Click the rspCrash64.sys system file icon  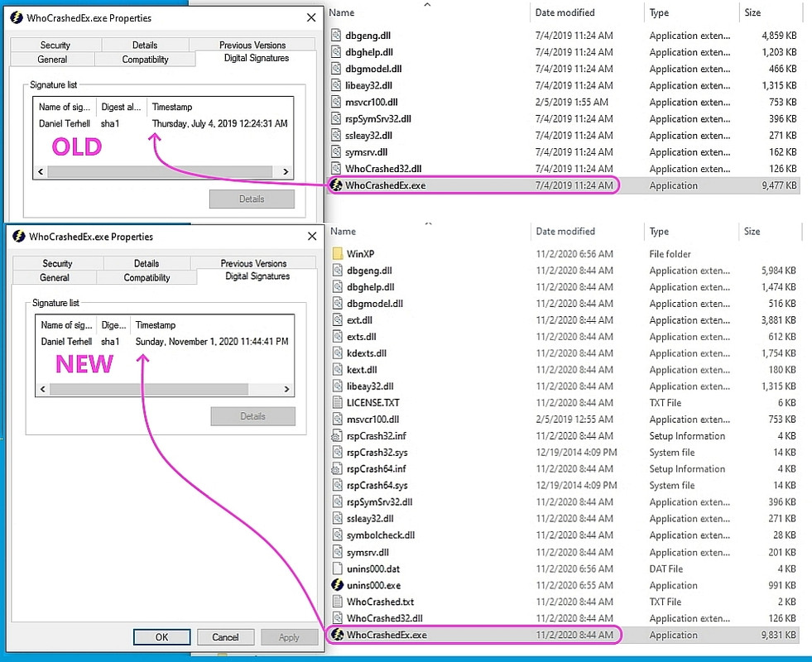[338, 485]
